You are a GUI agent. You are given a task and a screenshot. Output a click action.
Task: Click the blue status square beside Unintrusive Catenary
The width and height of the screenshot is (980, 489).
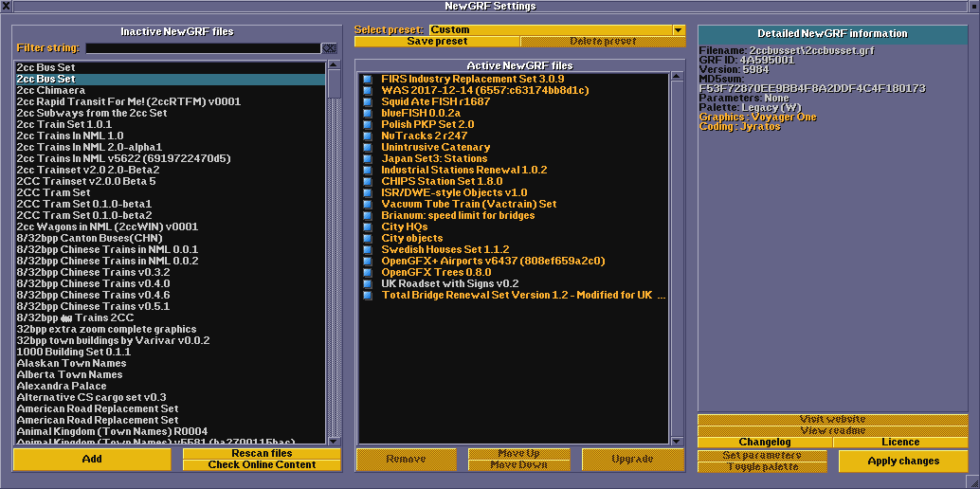coord(368,148)
